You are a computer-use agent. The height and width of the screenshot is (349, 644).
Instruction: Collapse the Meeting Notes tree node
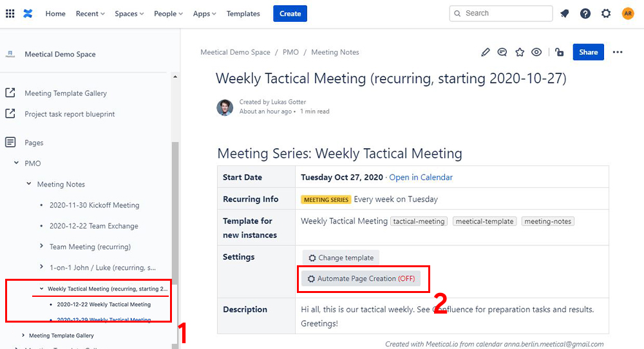coord(29,184)
